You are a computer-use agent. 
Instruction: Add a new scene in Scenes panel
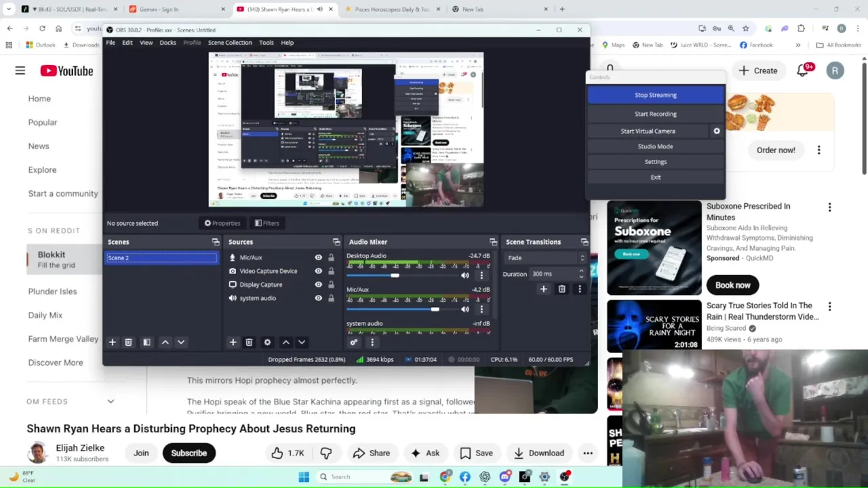[113, 342]
